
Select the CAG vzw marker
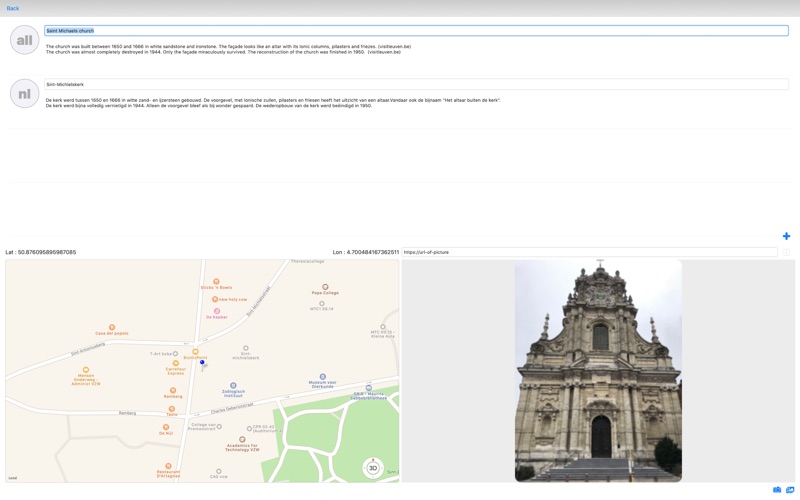(219, 471)
